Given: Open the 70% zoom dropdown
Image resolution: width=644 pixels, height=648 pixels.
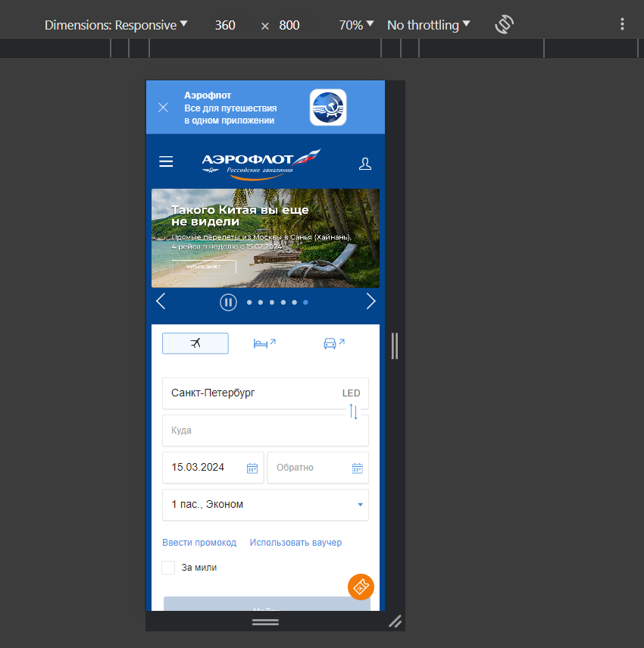Looking at the screenshot, I should 356,25.
